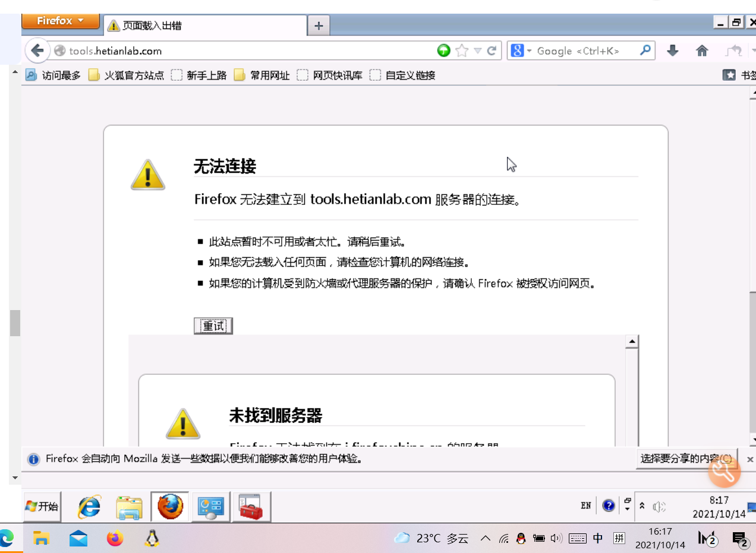Click the M tray icon with badge 2
The width and height of the screenshot is (756, 553).
(x=707, y=538)
